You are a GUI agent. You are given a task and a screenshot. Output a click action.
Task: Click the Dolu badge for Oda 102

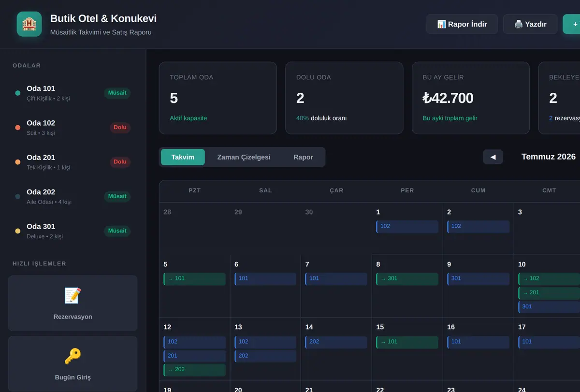click(120, 128)
